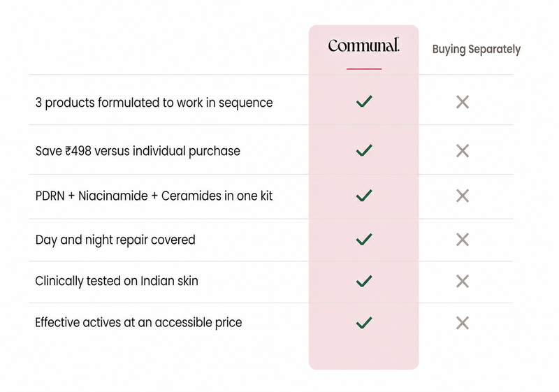Click 'Save ₹498 versus individual purchase' text
The image size is (559, 392).
click(x=138, y=151)
